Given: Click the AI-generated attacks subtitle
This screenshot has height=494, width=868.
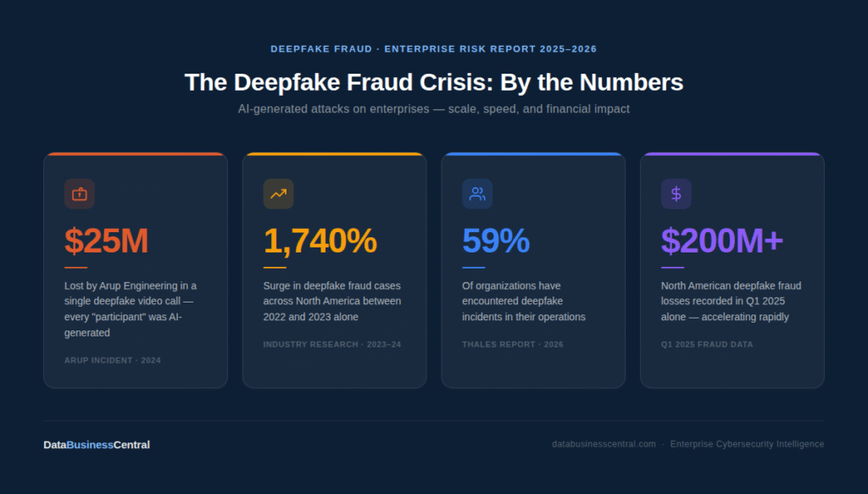Looking at the screenshot, I should pyautogui.click(x=434, y=109).
